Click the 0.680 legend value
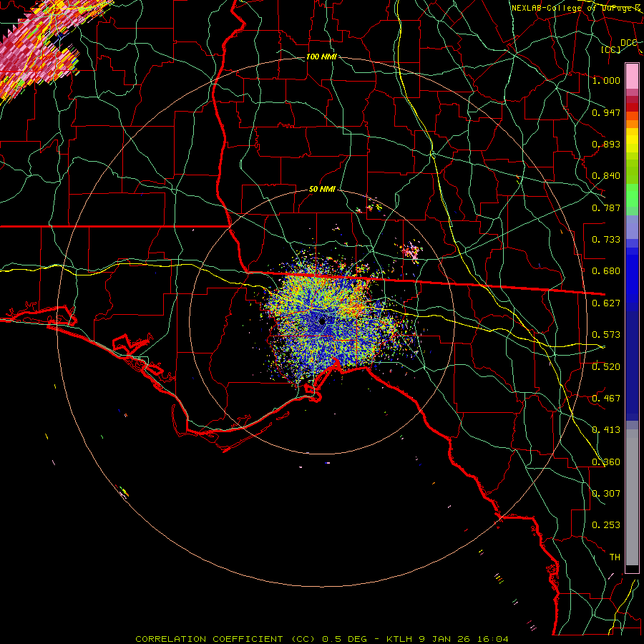The width and height of the screenshot is (644, 644). pos(606,271)
